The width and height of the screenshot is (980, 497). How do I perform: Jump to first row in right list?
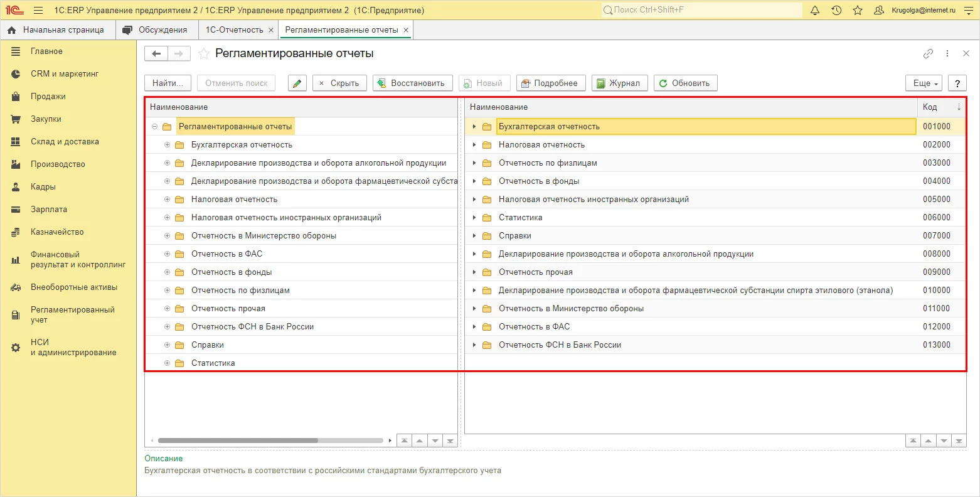click(913, 441)
